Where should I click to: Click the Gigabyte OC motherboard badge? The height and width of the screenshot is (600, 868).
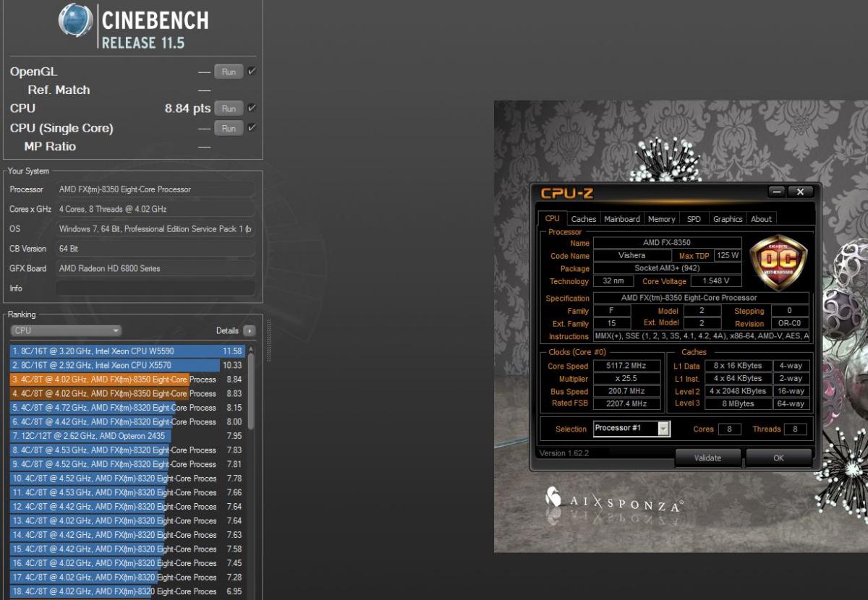pos(778,263)
